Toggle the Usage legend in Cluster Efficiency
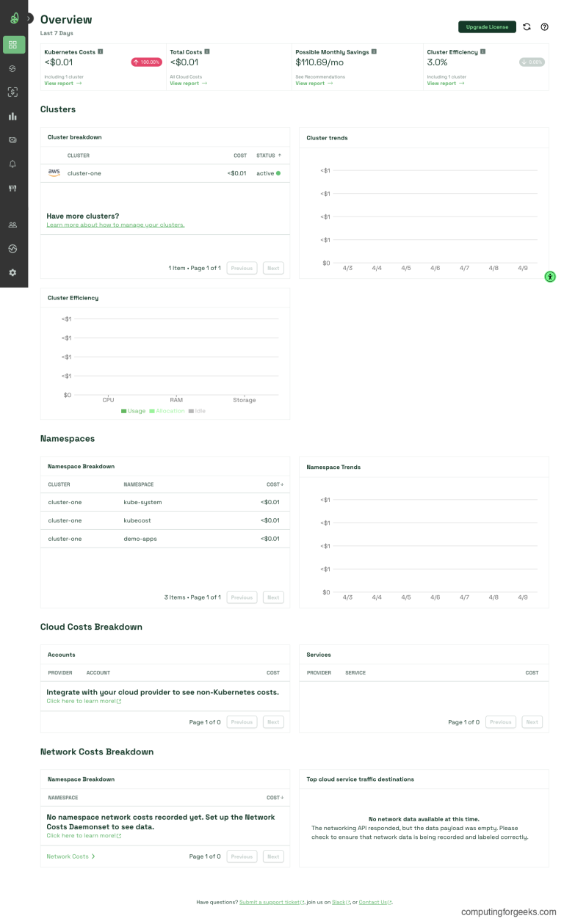 tap(133, 411)
